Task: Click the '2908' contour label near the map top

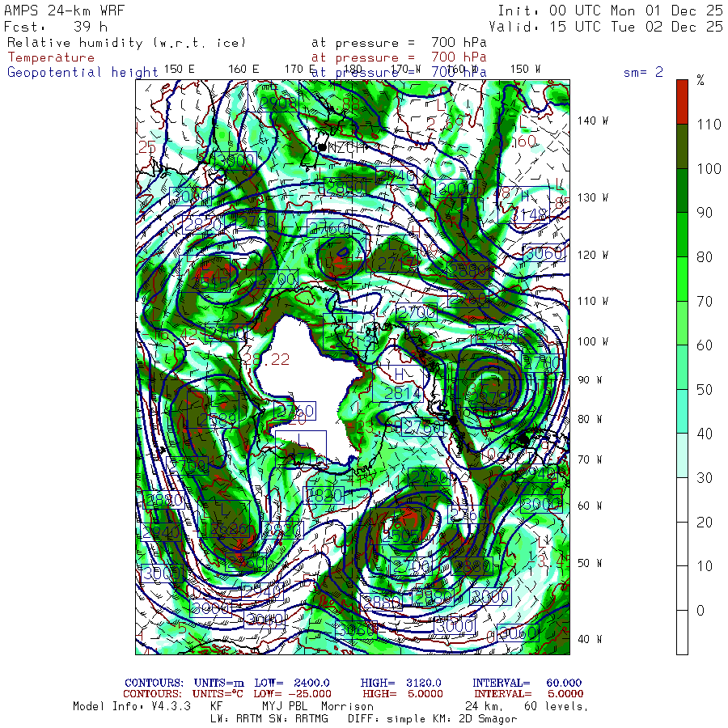Action: click(277, 103)
